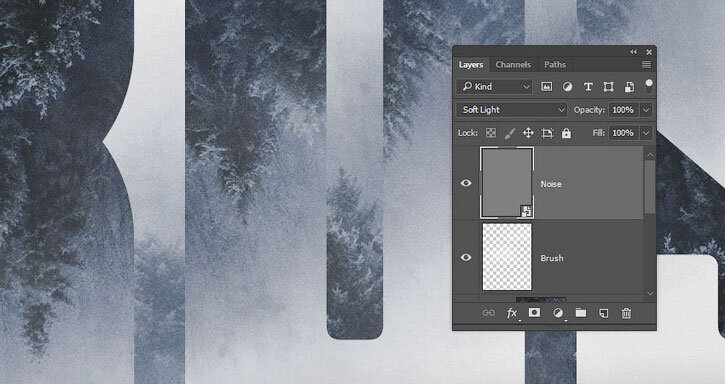725x384 pixels.
Task: Click the Noise layer name
Action: click(551, 184)
